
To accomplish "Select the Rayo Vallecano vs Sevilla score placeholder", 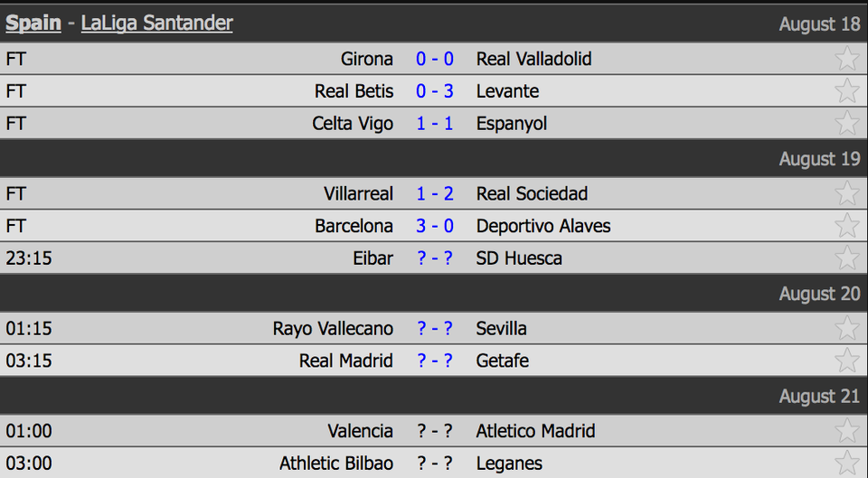I will [x=435, y=328].
